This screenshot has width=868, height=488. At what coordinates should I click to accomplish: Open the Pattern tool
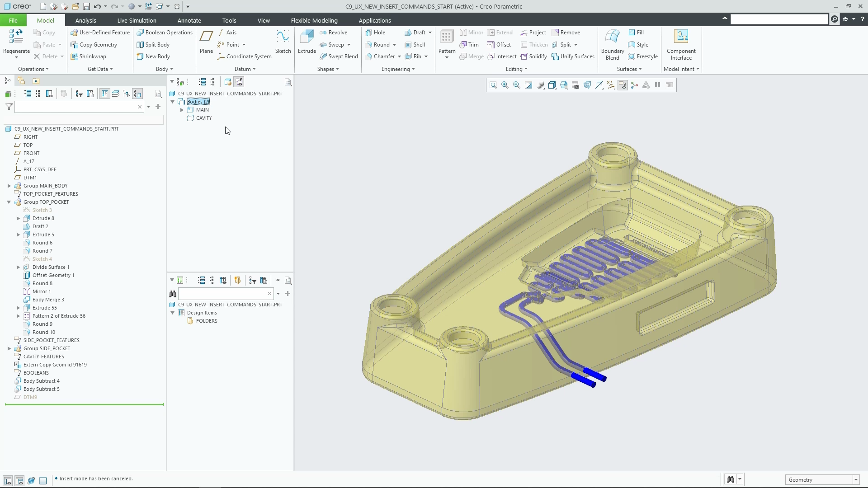[447, 44]
